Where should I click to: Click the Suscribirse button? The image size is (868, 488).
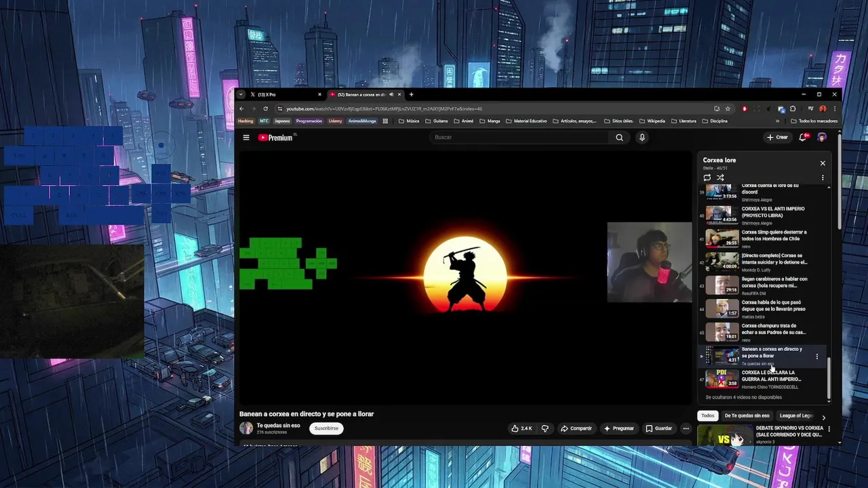click(326, 428)
